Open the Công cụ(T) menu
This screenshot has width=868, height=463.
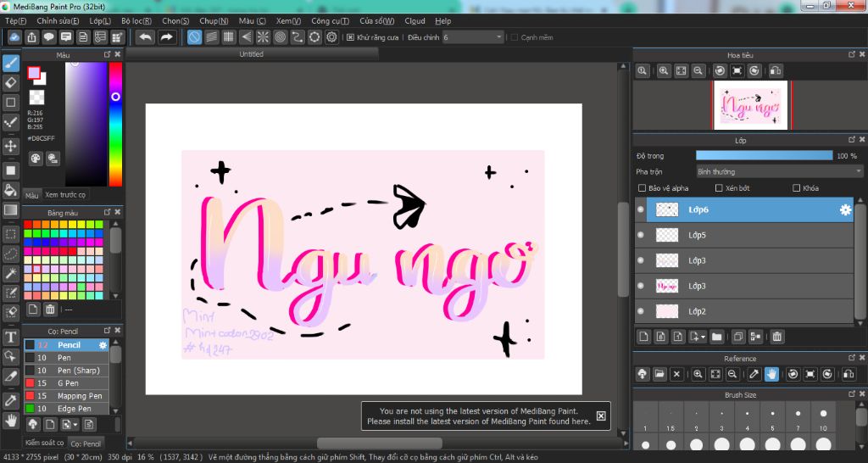click(330, 20)
